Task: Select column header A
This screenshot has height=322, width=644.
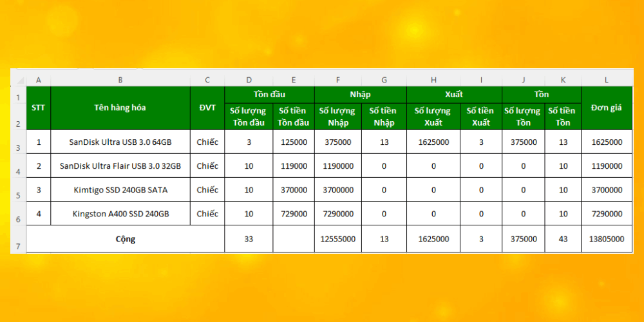Action: pos(39,80)
